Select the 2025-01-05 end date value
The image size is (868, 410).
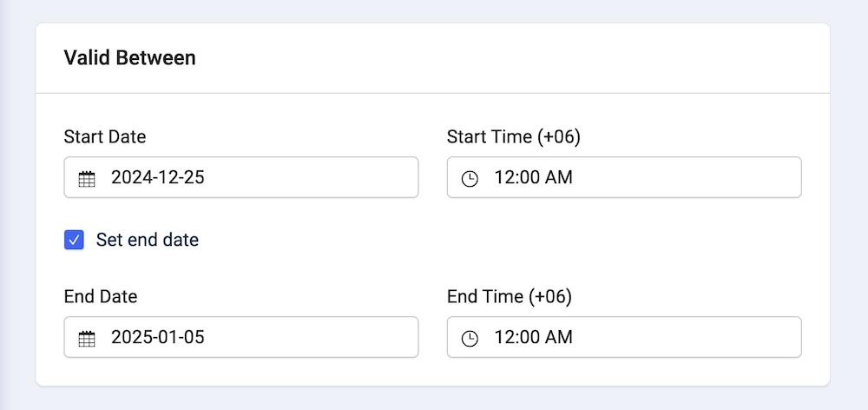[158, 338]
